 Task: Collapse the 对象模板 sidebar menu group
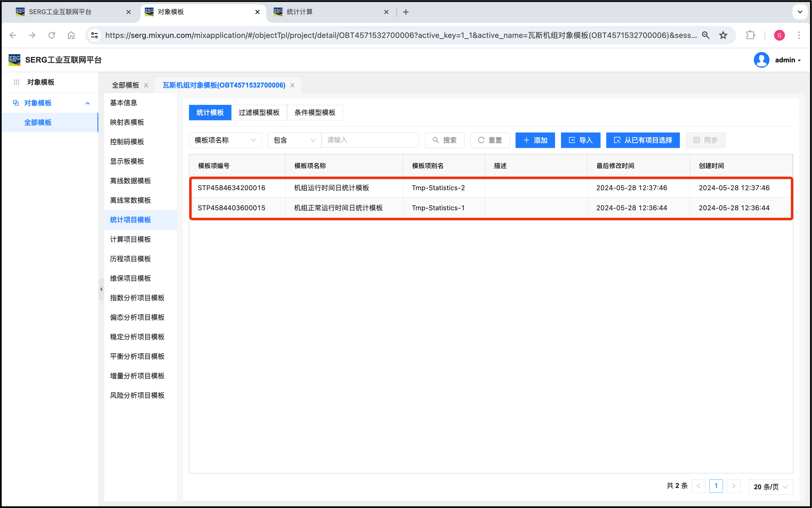click(x=88, y=103)
